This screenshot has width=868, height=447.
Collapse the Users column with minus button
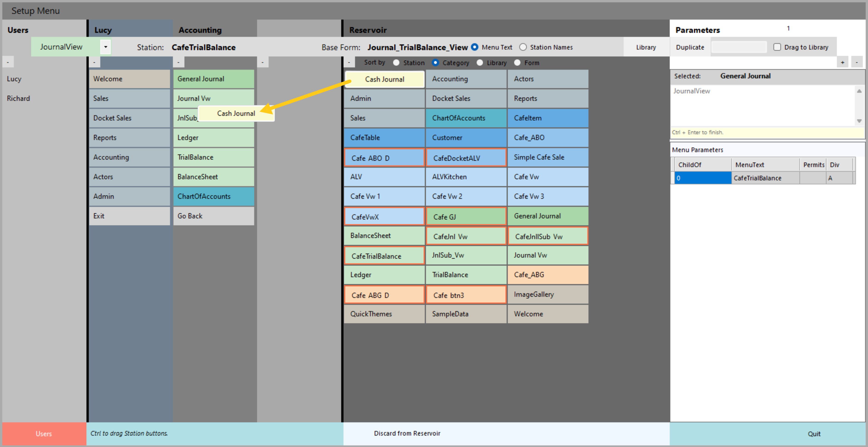(x=8, y=62)
